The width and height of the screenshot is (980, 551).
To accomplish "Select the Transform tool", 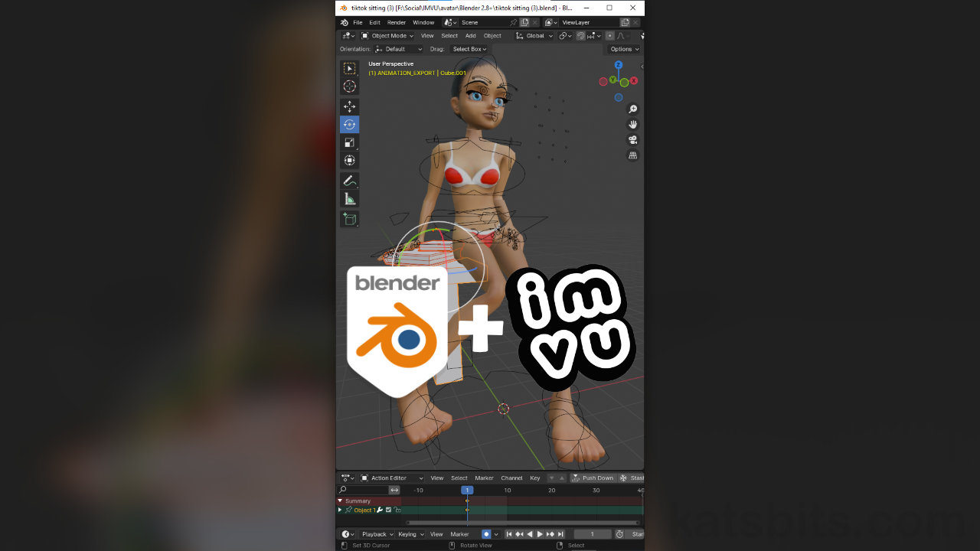I will coord(349,160).
